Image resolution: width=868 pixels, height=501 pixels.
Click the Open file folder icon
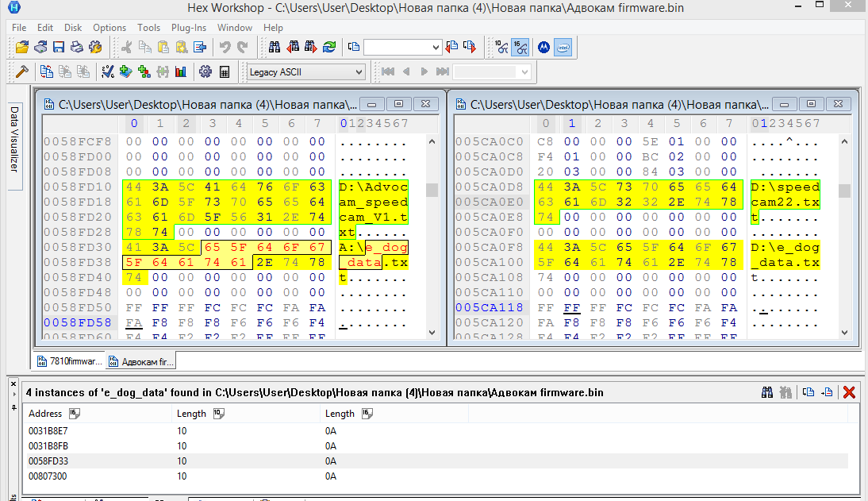[x=22, y=48]
